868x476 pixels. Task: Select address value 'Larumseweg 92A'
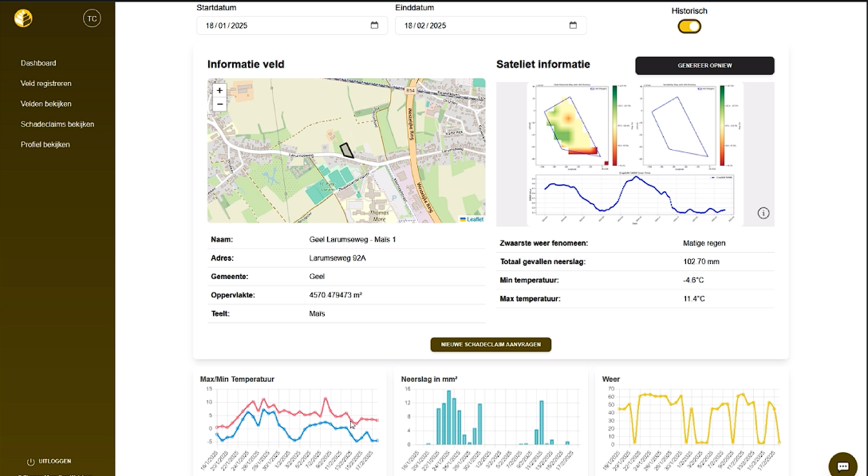(x=337, y=258)
